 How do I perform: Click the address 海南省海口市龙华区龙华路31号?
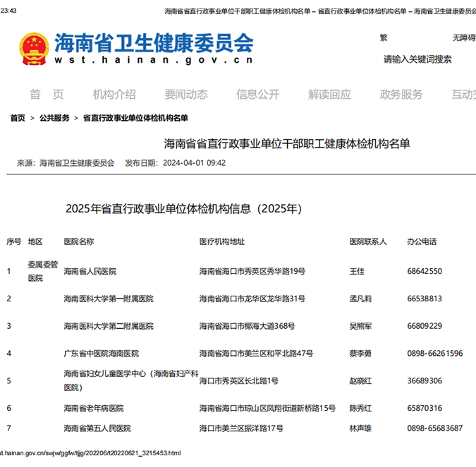[252, 299]
